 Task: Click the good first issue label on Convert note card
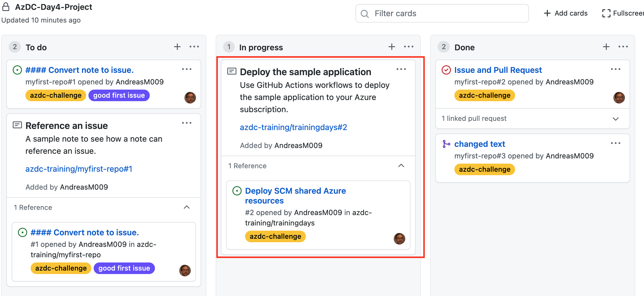click(119, 95)
